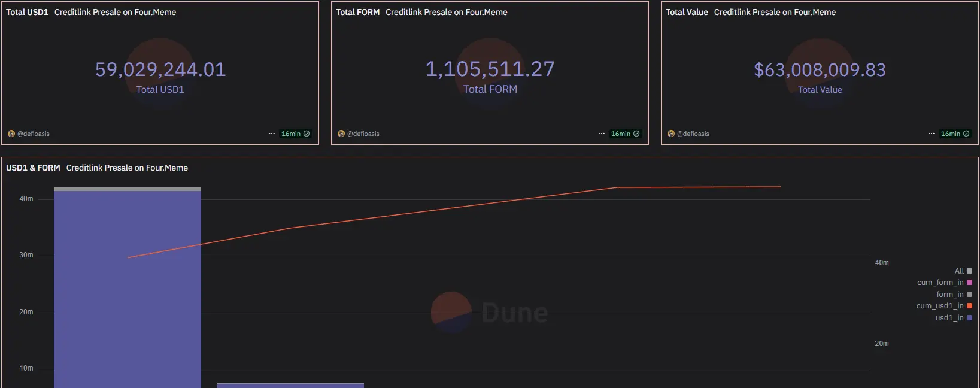The height and width of the screenshot is (388, 980).
Task: Toggle All series in chart legend
Action: coord(963,271)
